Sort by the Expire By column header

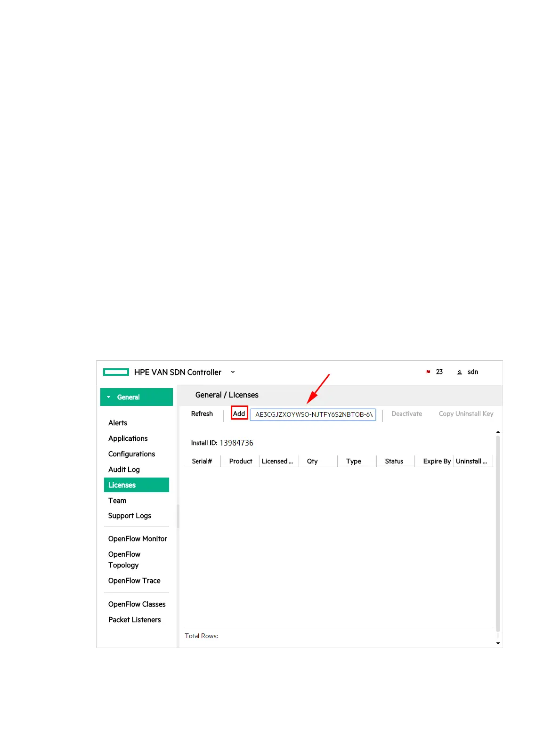pos(434,461)
